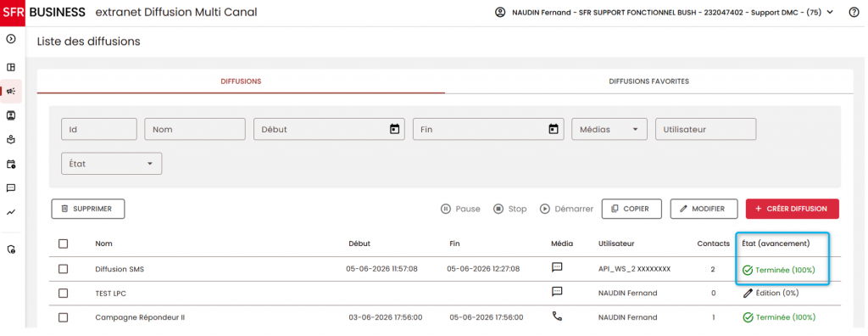
Task: Click start date 03-06-2026 17:56:00
Action: 386,317
